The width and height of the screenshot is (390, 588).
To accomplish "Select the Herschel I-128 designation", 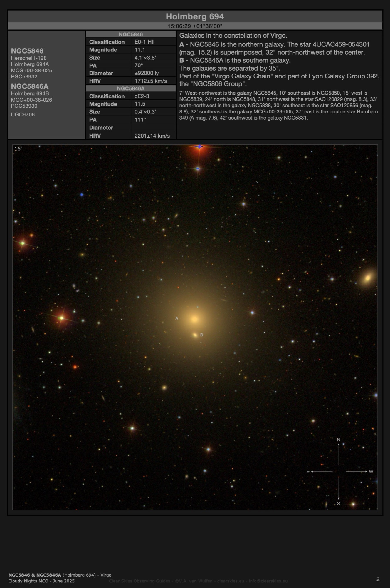I will pos(29,58).
